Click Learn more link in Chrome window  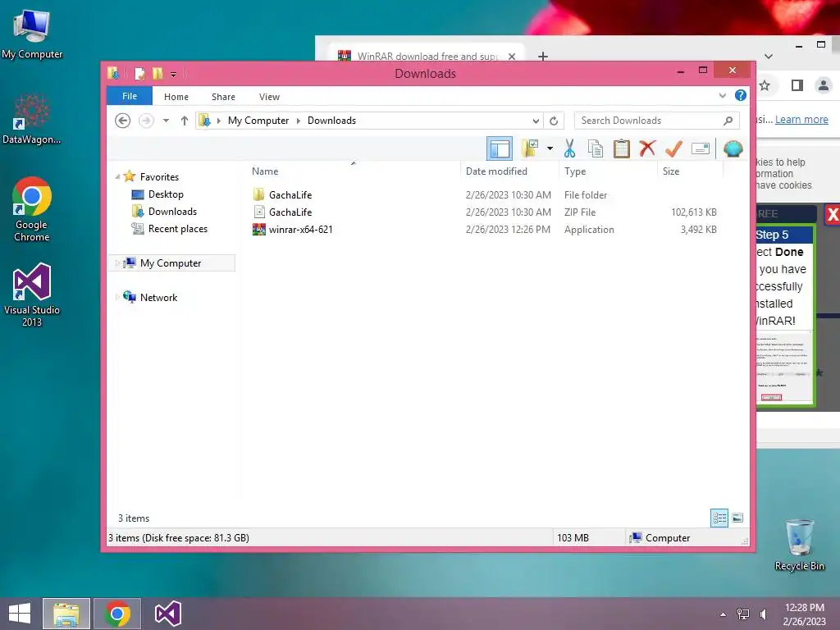(801, 120)
